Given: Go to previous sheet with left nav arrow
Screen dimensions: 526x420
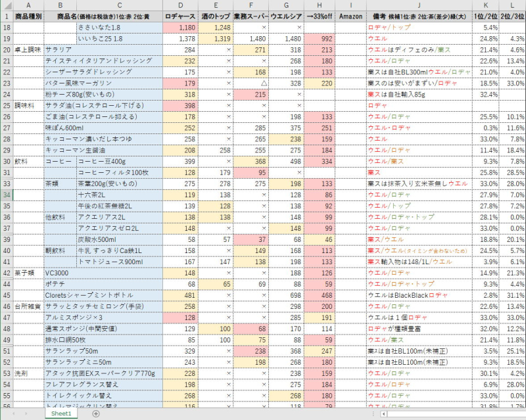Looking at the screenshot, I should (x=14, y=413).
